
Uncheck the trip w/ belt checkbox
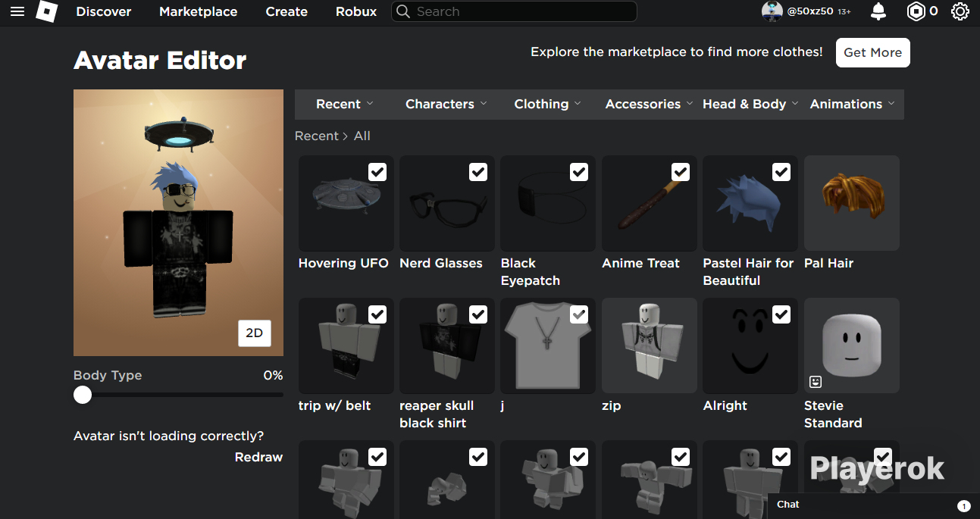click(377, 314)
